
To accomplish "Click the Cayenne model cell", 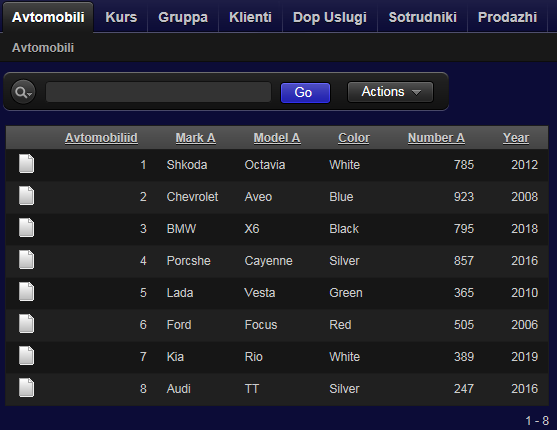I will pyautogui.click(x=268, y=261).
